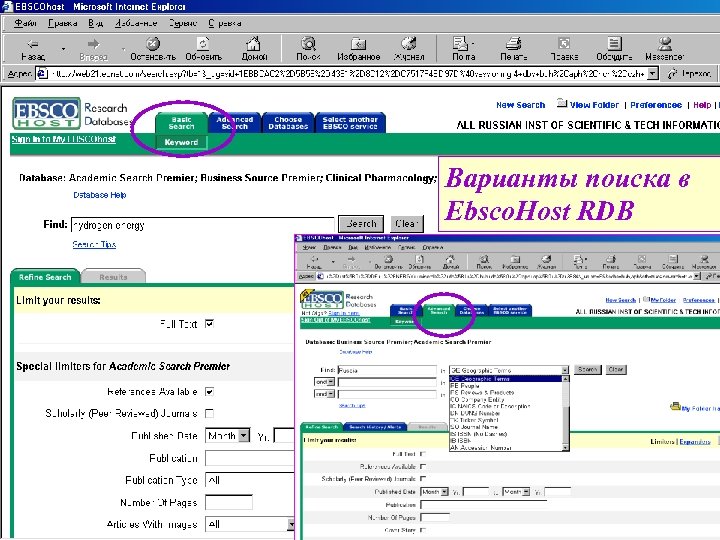This screenshot has height=540, width=720.
Task: Click the Discuss icon in main IE toolbar
Action: click(614, 44)
